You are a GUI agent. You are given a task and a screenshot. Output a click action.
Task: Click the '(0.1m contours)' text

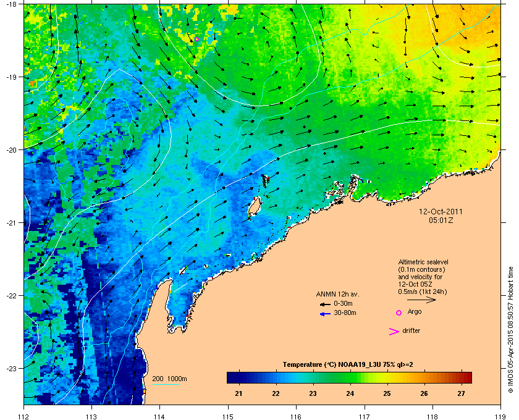click(421, 269)
